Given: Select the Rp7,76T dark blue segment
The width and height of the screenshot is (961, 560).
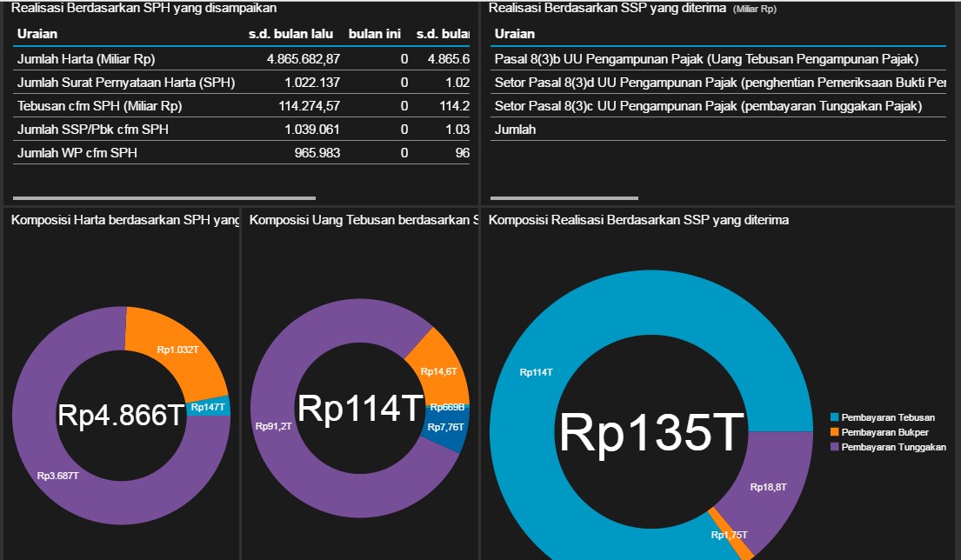Looking at the screenshot, I should click(x=446, y=427).
